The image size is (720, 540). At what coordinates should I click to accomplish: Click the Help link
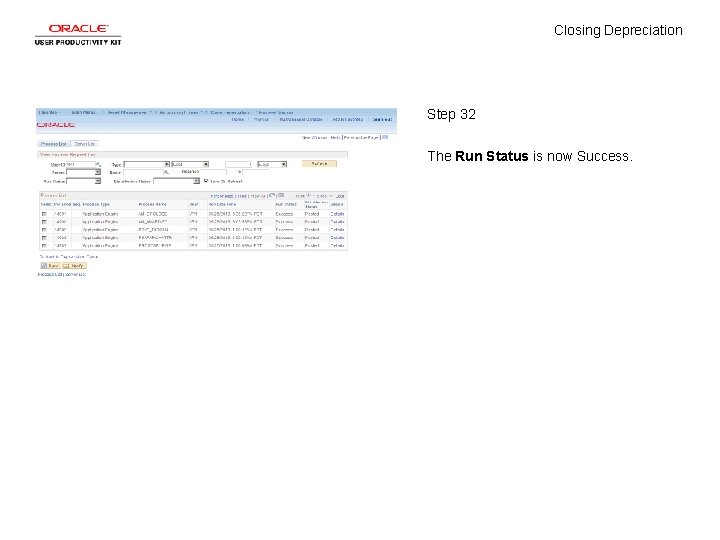pyautogui.click(x=336, y=138)
